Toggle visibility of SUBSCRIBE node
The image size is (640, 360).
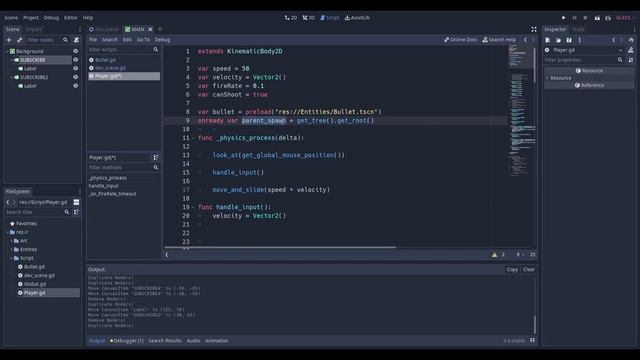point(76,60)
